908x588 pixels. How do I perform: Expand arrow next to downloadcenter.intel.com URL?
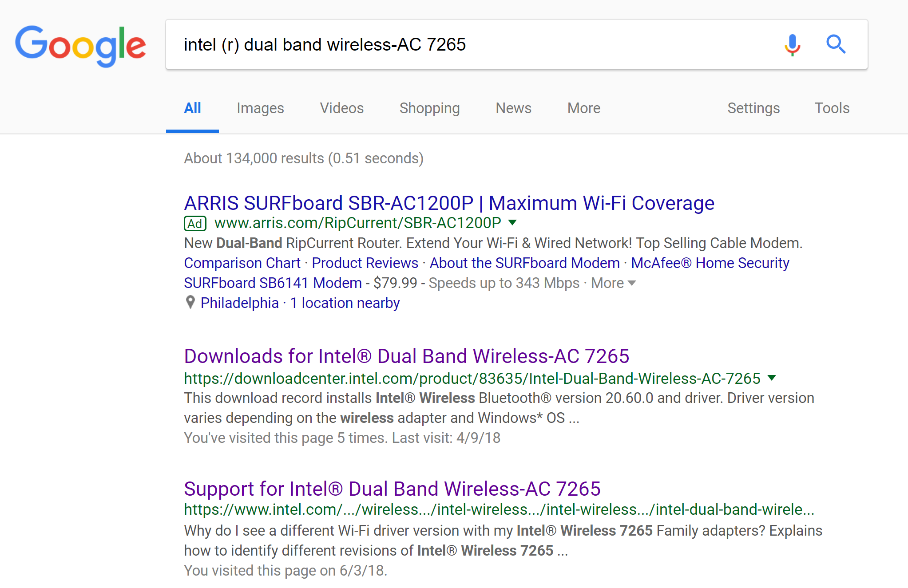click(772, 378)
